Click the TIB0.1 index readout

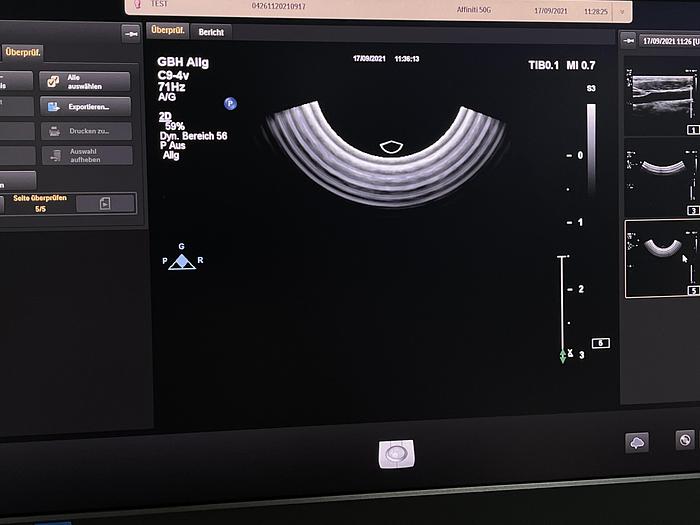click(543, 66)
